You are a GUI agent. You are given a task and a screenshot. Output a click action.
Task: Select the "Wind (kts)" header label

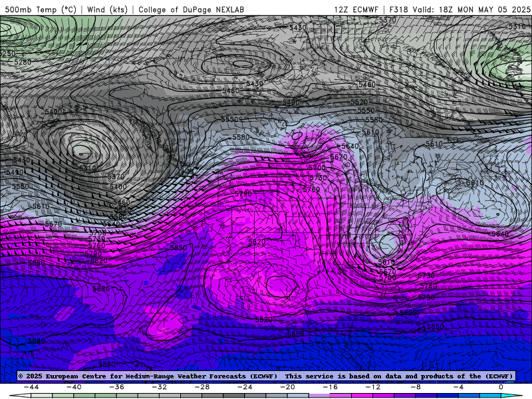click(107, 9)
